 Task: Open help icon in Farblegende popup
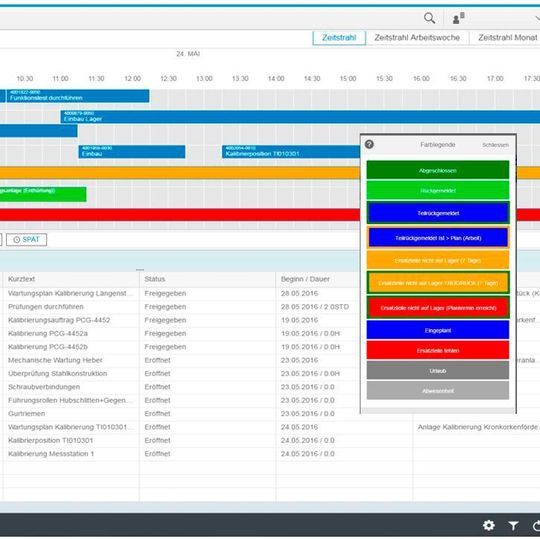tap(369, 144)
